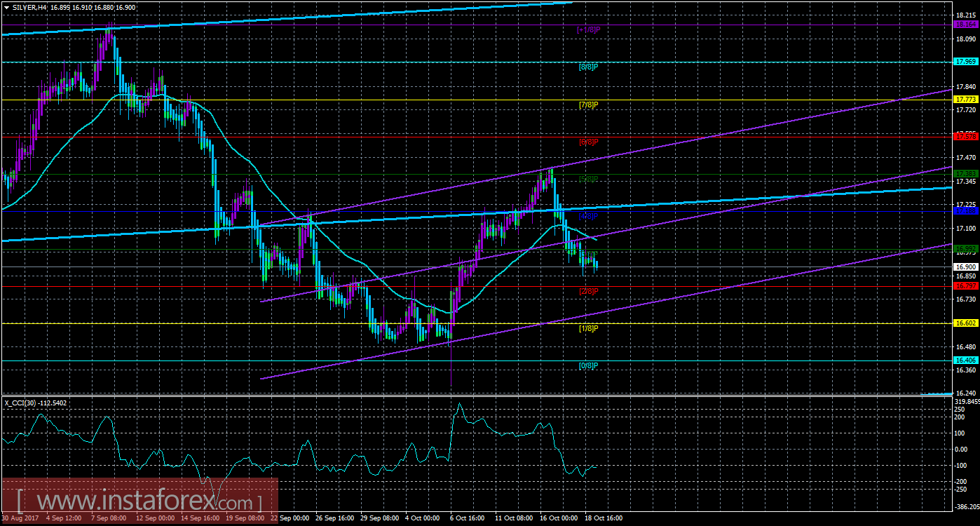Viewport: 980px width, 526px height.
Task: Click the 18.215 price scale value
Action: (x=966, y=15)
